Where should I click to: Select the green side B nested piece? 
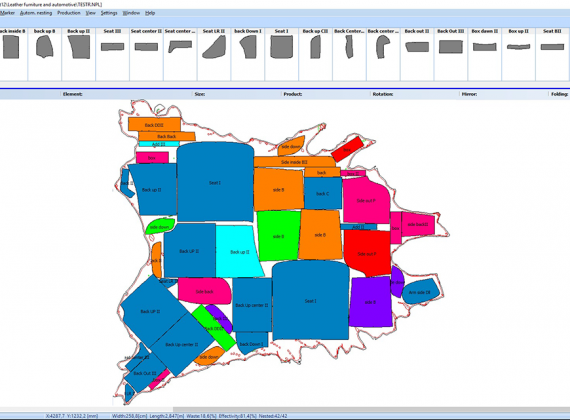(x=278, y=236)
